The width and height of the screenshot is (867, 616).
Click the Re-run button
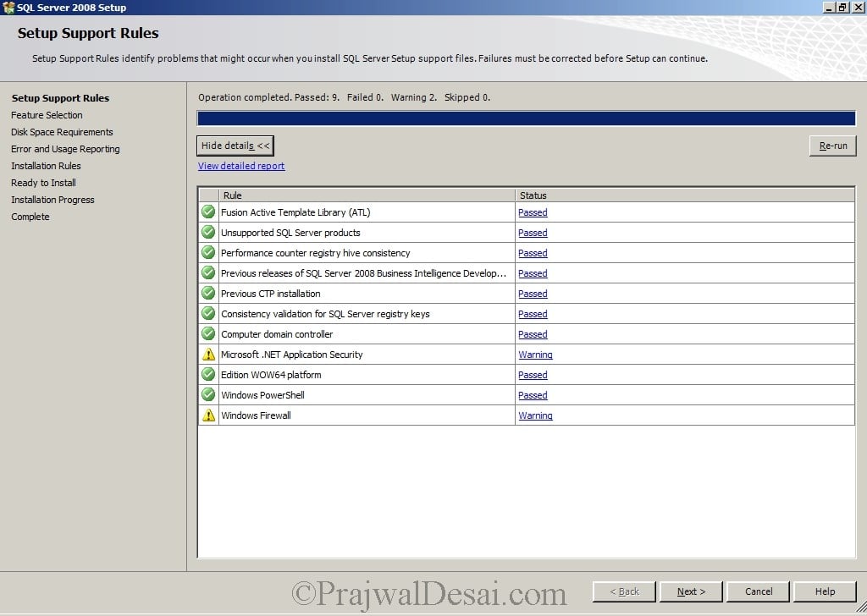coord(833,146)
